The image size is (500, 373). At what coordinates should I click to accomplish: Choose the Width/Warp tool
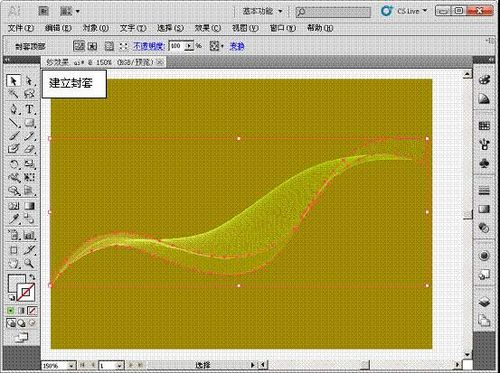tap(13, 177)
